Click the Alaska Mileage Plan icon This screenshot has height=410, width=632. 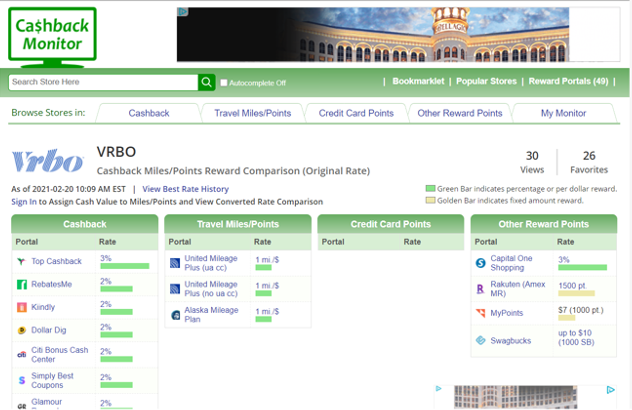tap(175, 314)
